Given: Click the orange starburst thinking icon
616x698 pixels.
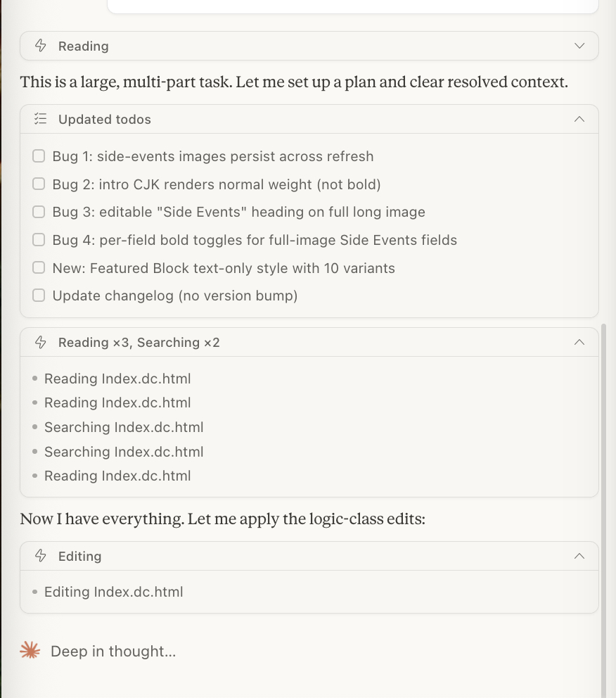Looking at the screenshot, I should tap(30, 651).
